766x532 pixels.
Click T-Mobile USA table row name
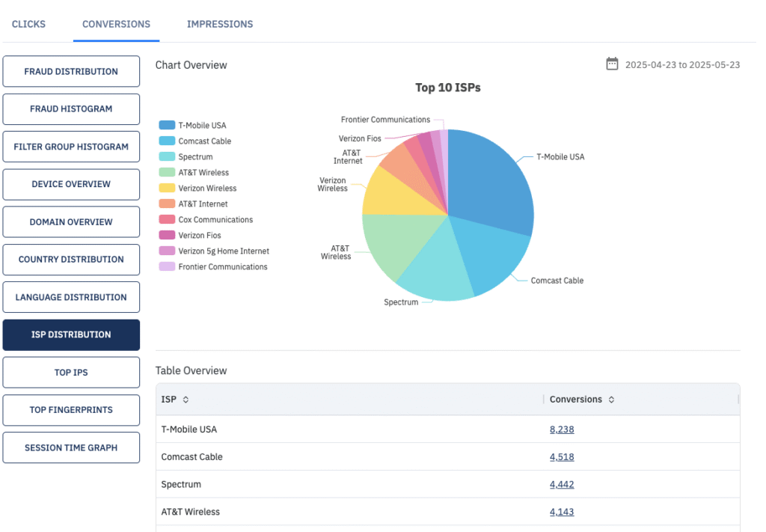[x=189, y=429]
